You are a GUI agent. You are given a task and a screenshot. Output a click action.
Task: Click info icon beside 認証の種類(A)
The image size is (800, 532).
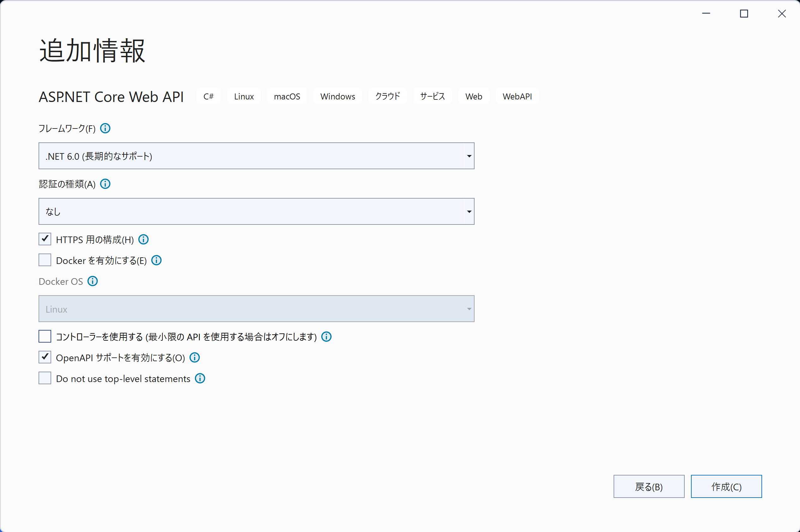coord(105,184)
